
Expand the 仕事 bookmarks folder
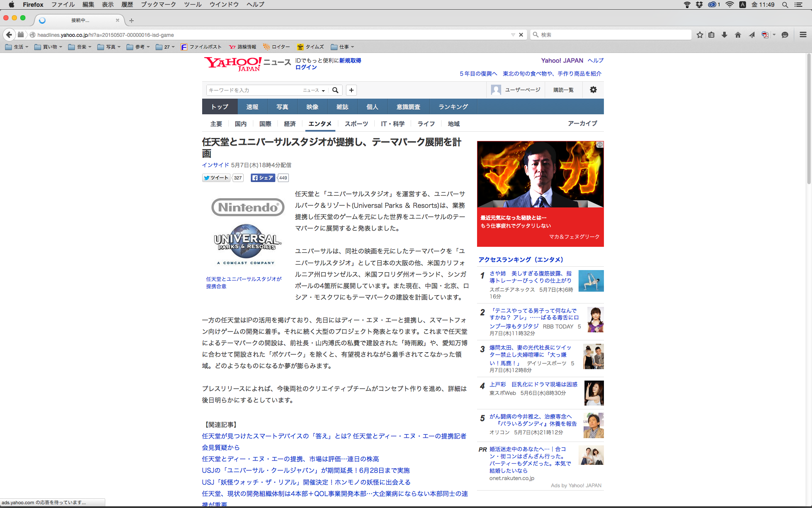tap(343, 47)
